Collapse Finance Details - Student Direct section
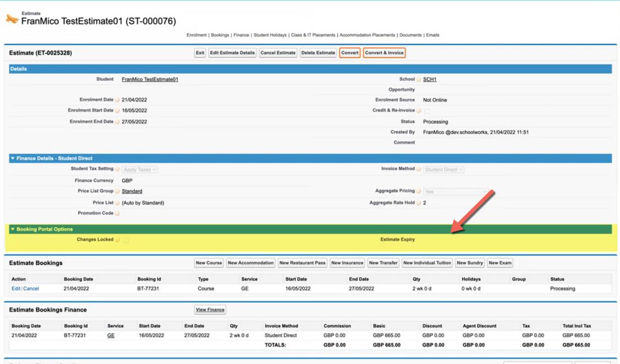 13,158
